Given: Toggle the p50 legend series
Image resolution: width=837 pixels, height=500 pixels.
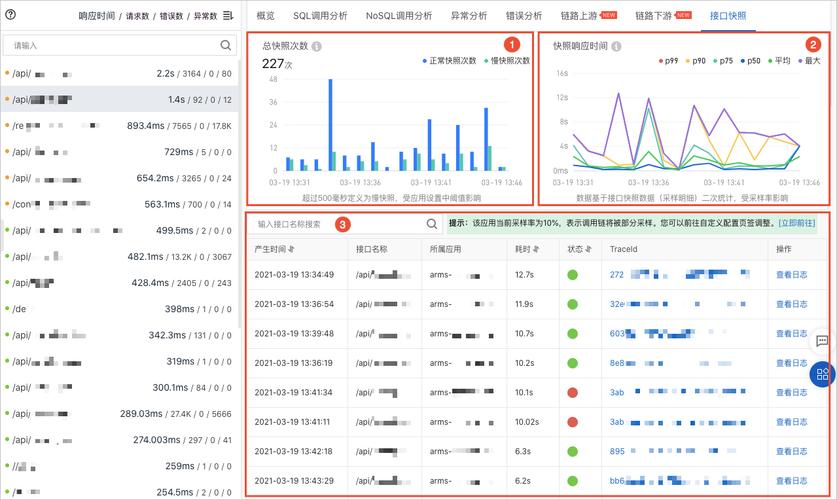Looking at the screenshot, I should (x=751, y=61).
